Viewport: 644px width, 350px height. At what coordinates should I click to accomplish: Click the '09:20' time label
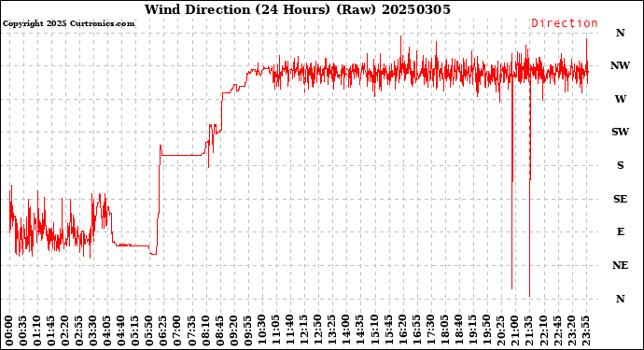[x=234, y=330]
